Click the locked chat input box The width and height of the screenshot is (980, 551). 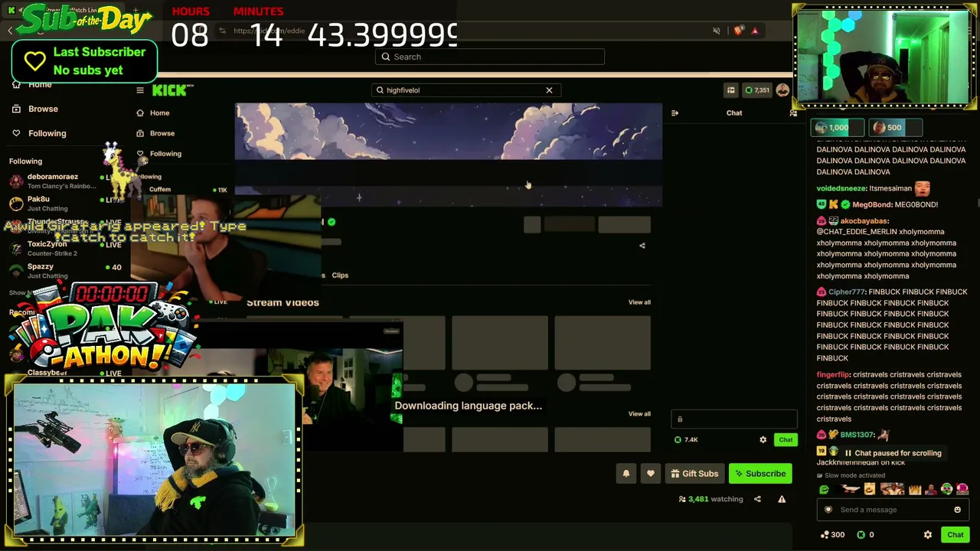[x=734, y=419]
